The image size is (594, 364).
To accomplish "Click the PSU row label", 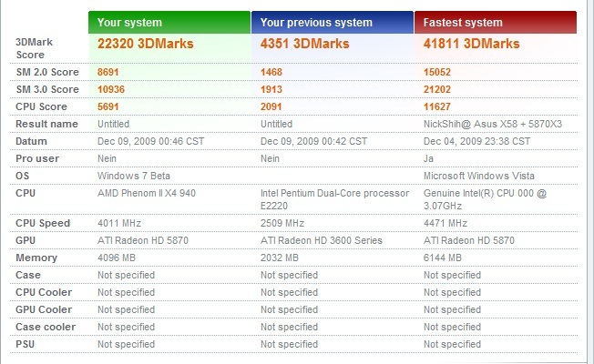I will click(x=25, y=344).
